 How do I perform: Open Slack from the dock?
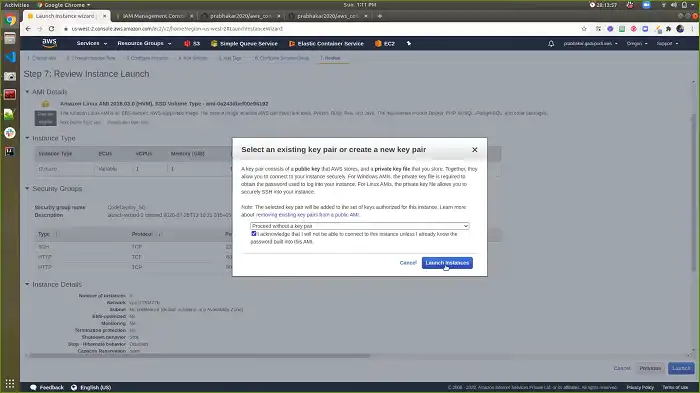click(x=10, y=133)
